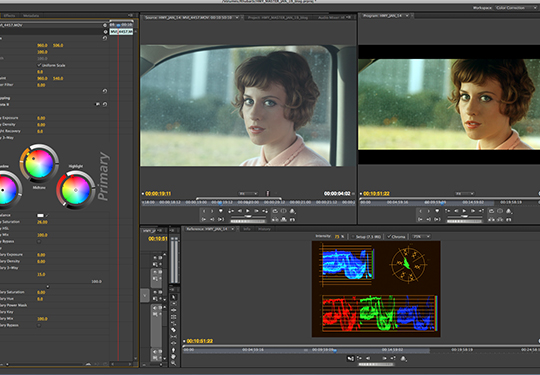Click the Source monitor timecode 00:00:19:11

click(x=158, y=194)
